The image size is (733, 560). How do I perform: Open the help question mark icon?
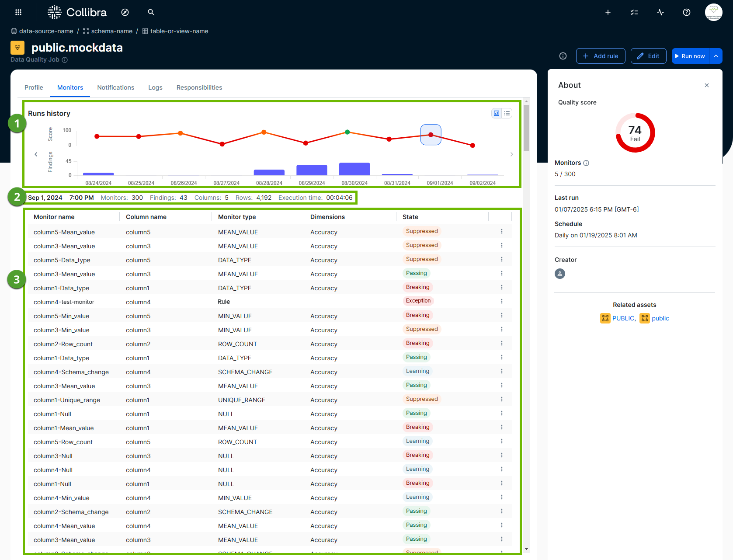(x=686, y=12)
